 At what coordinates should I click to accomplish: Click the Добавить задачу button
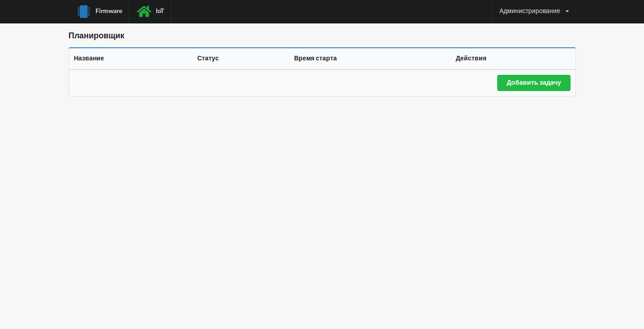(534, 83)
